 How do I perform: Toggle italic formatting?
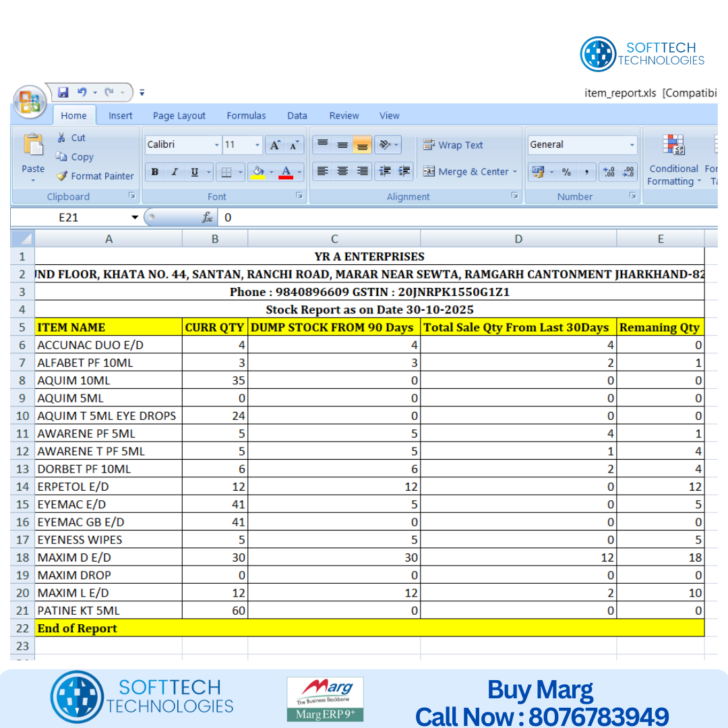click(175, 172)
